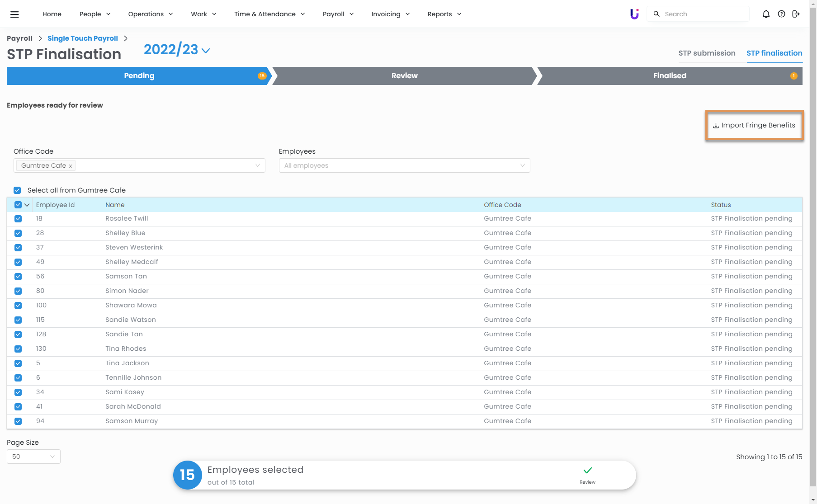Click the notifications bell icon
This screenshot has height=504, width=817.
pyautogui.click(x=766, y=14)
